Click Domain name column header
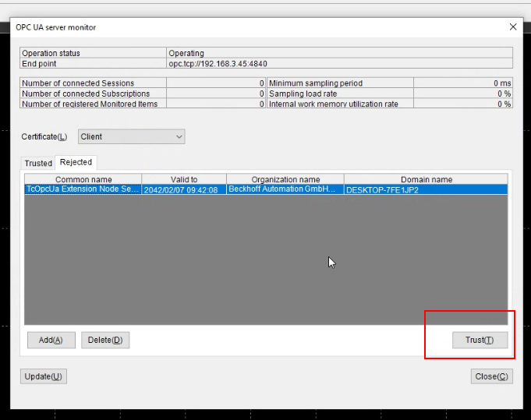This screenshot has width=531, height=420. [x=426, y=179]
